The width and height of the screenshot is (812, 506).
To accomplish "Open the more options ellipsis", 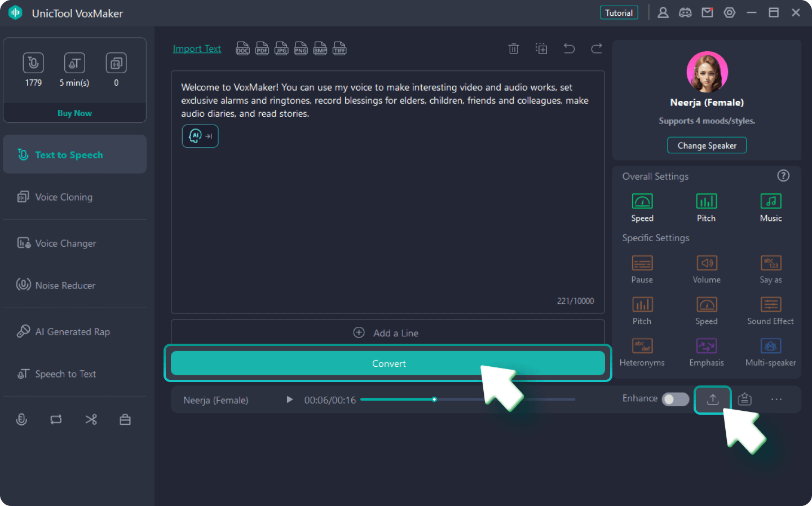I will (x=776, y=400).
